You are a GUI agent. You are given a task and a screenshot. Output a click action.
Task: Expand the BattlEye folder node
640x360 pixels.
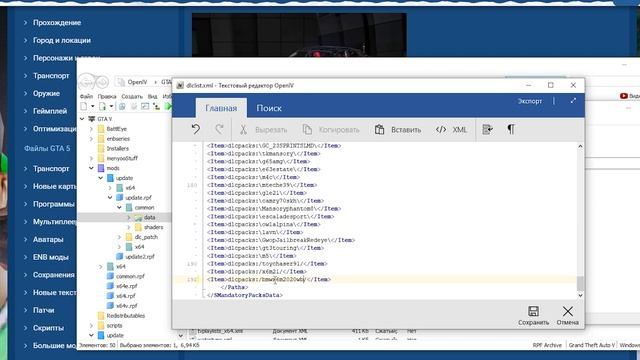(x=91, y=129)
